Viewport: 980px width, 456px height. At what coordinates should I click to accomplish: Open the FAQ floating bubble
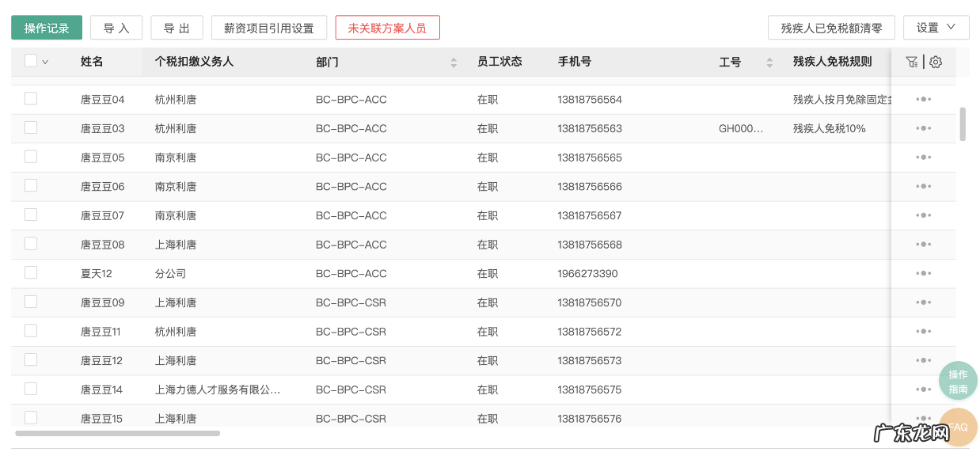click(958, 427)
